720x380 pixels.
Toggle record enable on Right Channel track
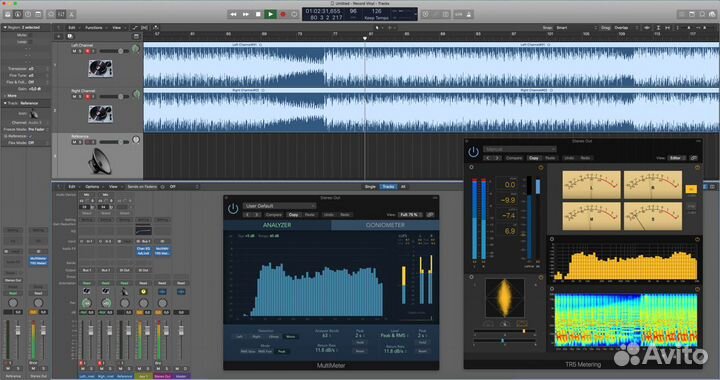tap(87, 96)
